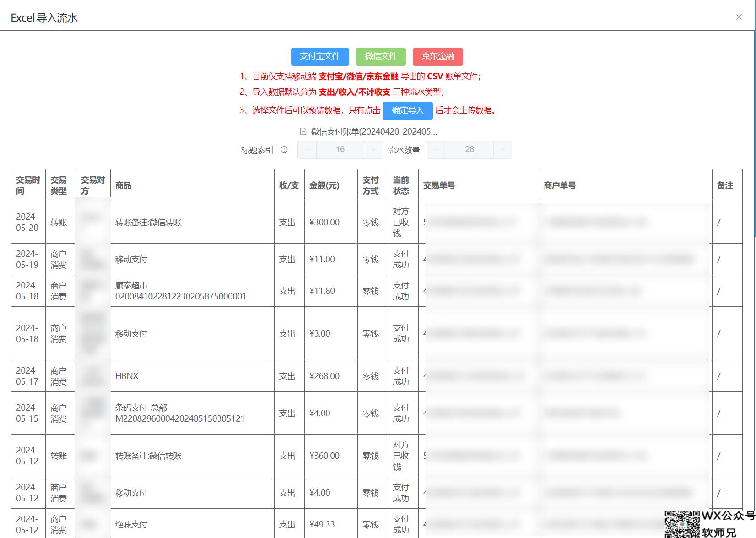Click 商户消费 type in the 2024-05-19 row
The width and height of the screenshot is (756, 538).
[x=61, y=259]
